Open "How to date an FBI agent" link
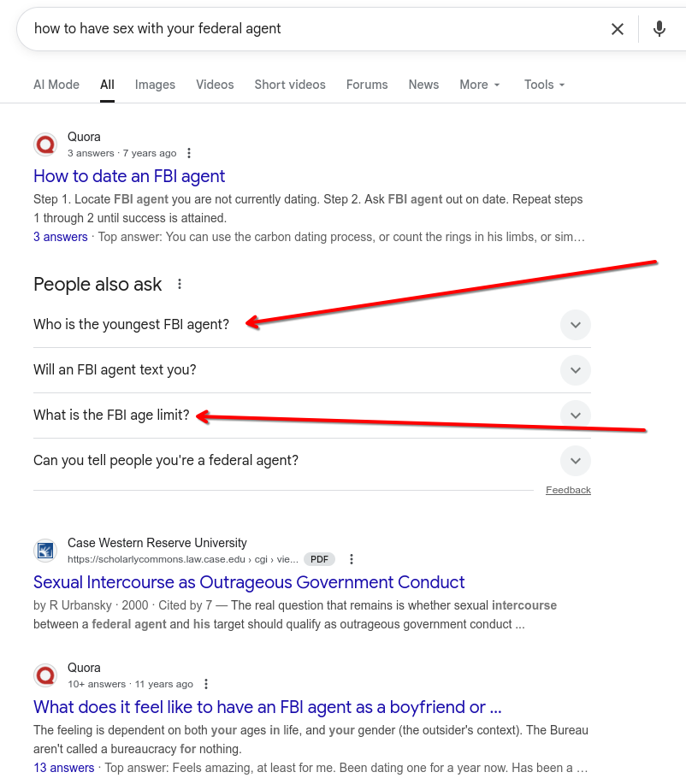Viewport: 686px width, 784px height. [129, 176]
